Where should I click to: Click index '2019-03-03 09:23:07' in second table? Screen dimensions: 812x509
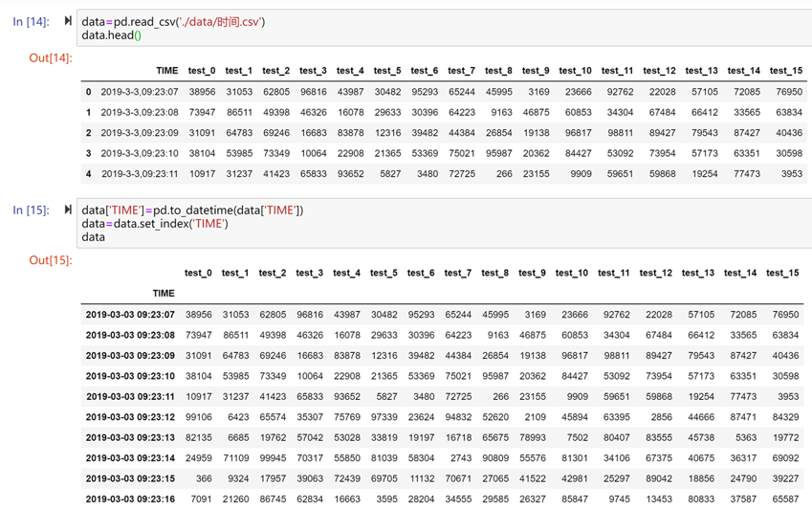point(130,315)
